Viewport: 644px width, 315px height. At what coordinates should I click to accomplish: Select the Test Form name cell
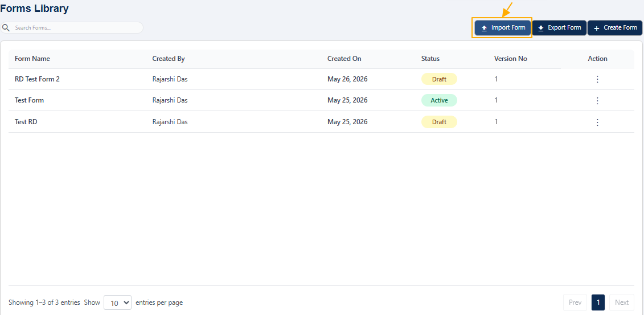pyautogui.click(x=29, y=100)
